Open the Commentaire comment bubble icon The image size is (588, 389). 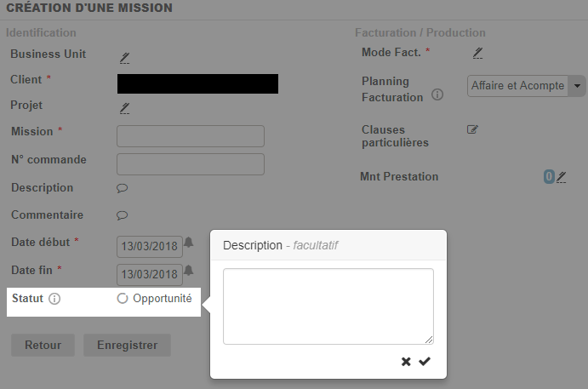pyautogui.click(x=122, y=215)
